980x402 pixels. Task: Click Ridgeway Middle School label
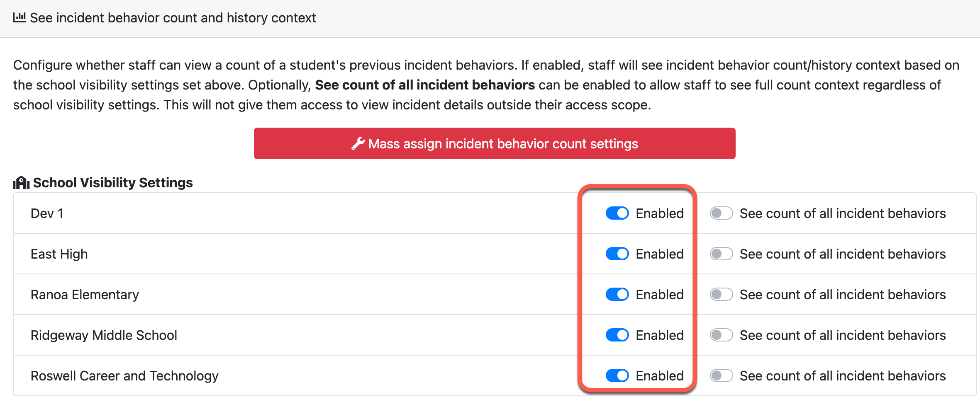104,335
